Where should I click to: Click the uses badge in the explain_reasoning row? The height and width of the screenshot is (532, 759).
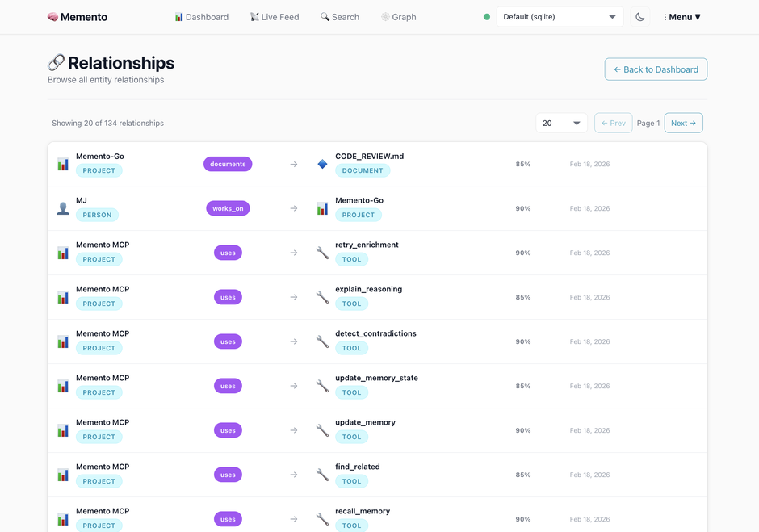[x=228, y=297]
